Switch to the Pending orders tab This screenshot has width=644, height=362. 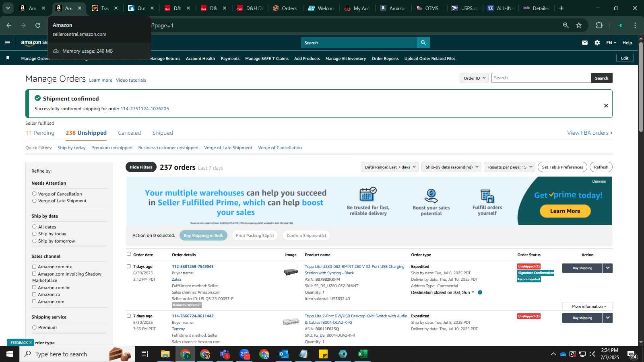pyautogui.click(x=40, y=133)
